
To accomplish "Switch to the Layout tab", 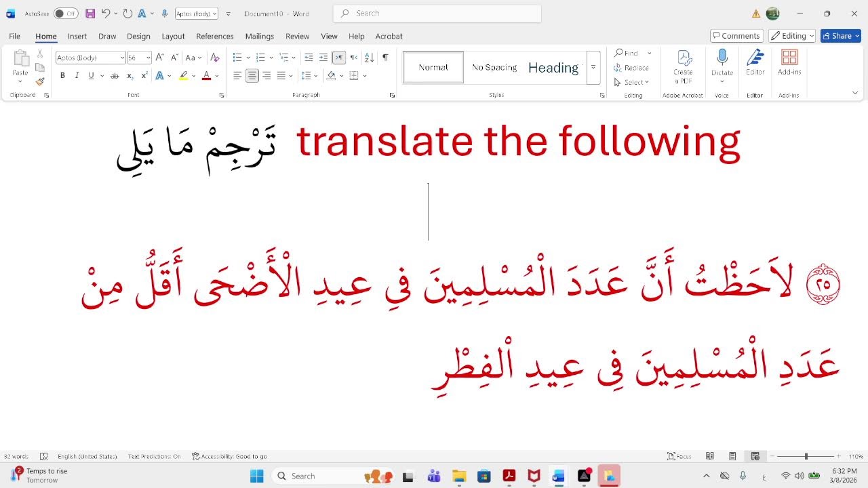I will click(173, 36).
